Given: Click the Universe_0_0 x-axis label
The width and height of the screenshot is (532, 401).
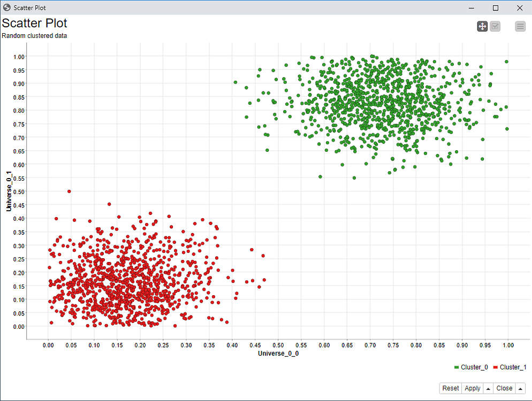Looking at the screenshot, I should 278,353.
